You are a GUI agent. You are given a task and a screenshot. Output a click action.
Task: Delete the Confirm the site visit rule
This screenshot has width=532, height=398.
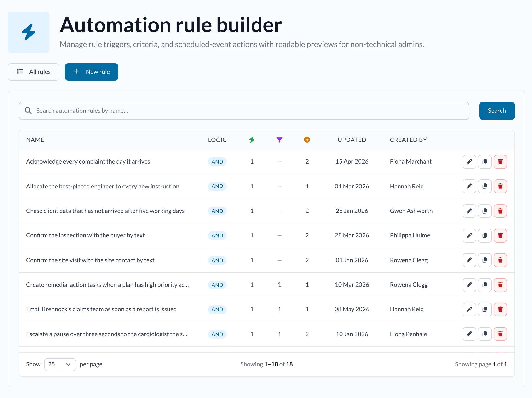[500, 260]
